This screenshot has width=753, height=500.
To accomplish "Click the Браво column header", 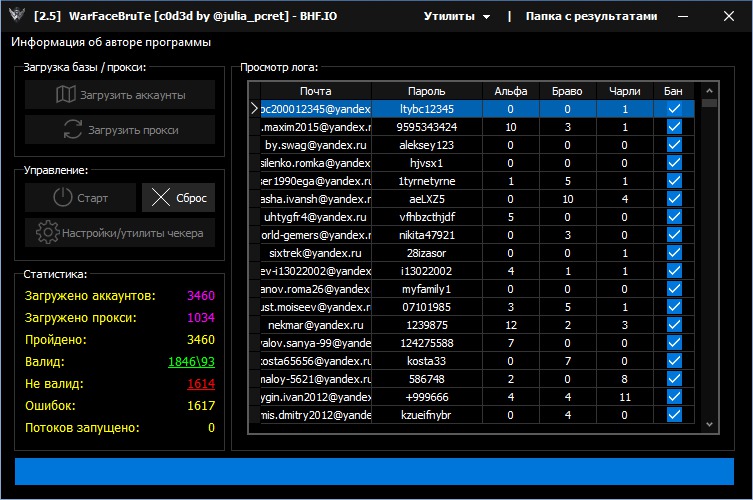I will [x=567, y=91].
